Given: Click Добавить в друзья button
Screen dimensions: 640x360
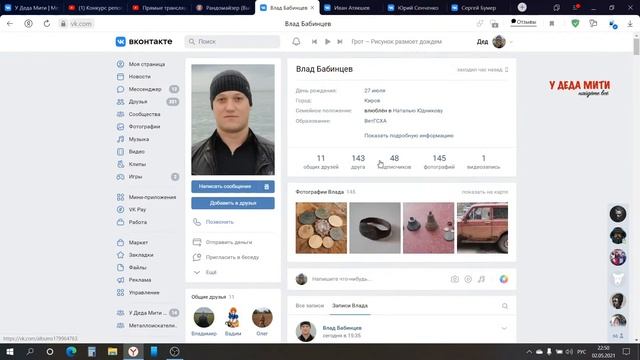Looking at the screenshot, I should tap(233, 203).
